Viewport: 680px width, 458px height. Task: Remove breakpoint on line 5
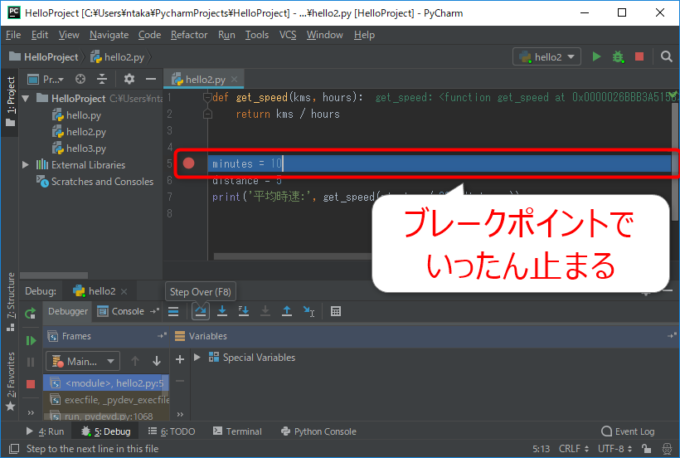189,163
